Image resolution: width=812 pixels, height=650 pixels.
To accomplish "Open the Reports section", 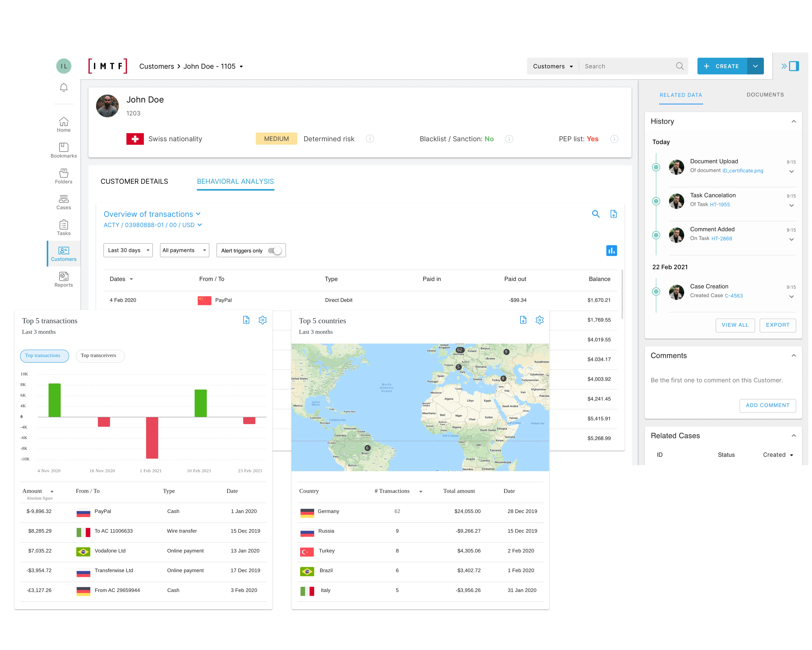I will [64, 280].
